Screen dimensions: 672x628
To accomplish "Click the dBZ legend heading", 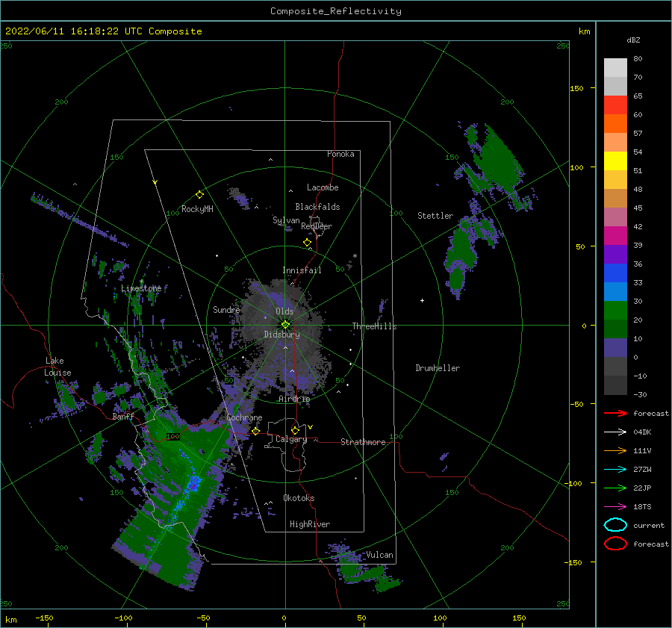I will [x=633, y=40].
